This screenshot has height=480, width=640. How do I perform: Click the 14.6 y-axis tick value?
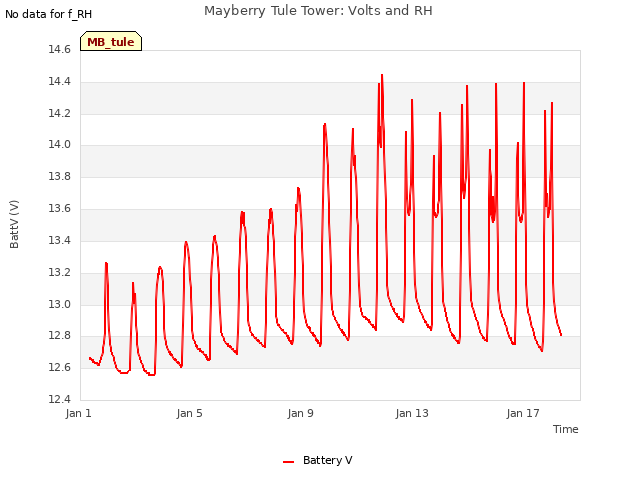pyautogui.click(x=59, y=49)
